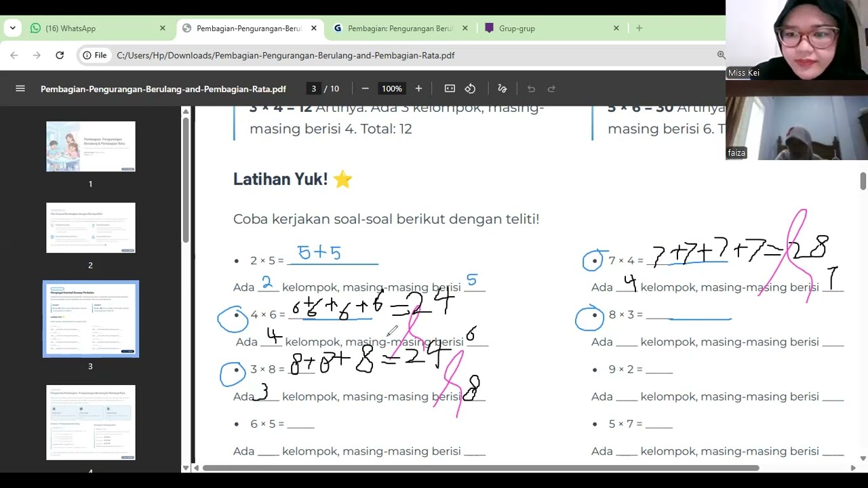Open a new browser tab
The height and width of the screenshot is (488, 868).
(x=639, y=28)
